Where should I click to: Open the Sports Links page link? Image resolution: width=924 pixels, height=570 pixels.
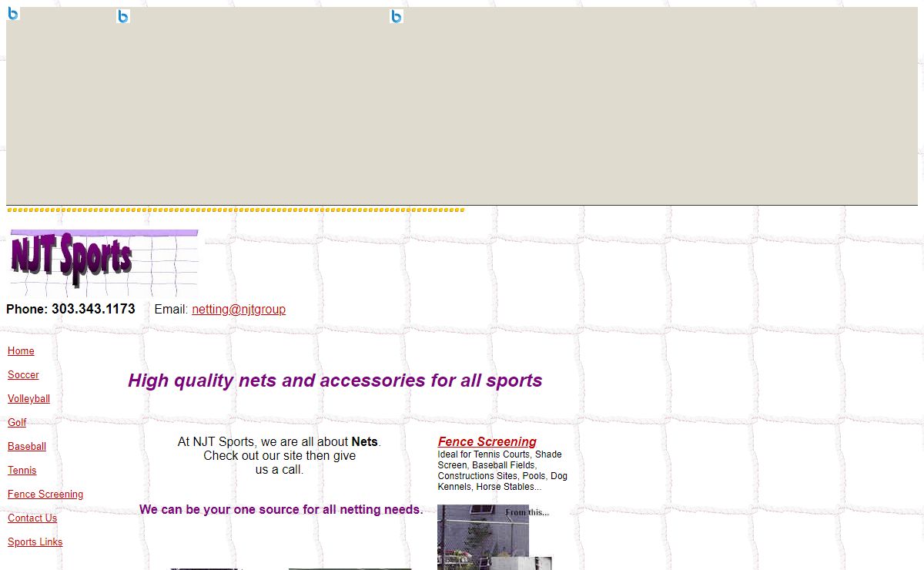(35, 541)
